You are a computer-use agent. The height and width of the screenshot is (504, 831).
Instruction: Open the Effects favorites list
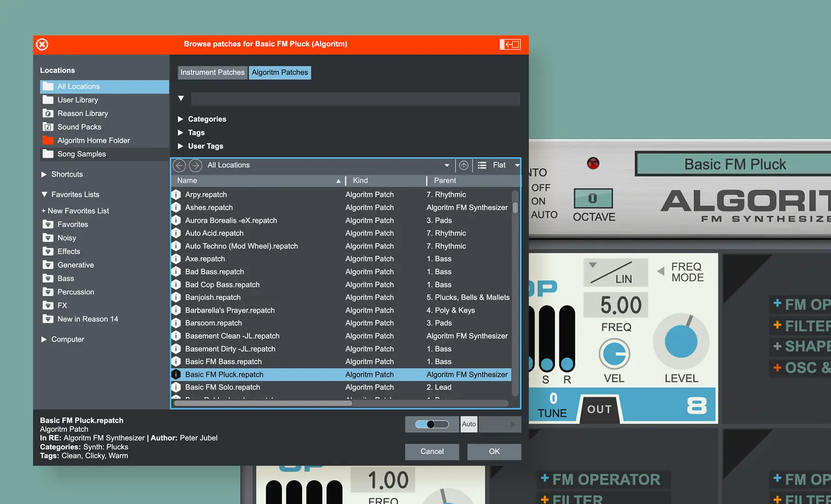point(68,252)
